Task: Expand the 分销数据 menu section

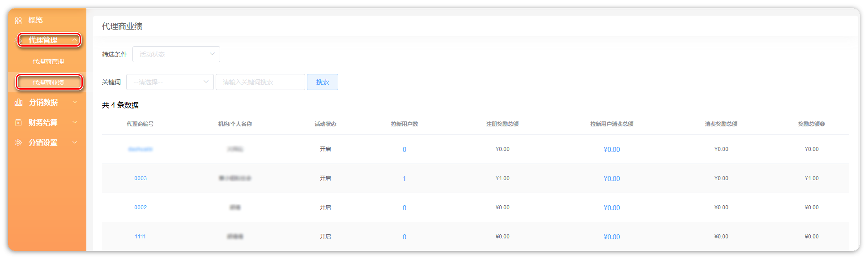Action: tap(75, 102)
